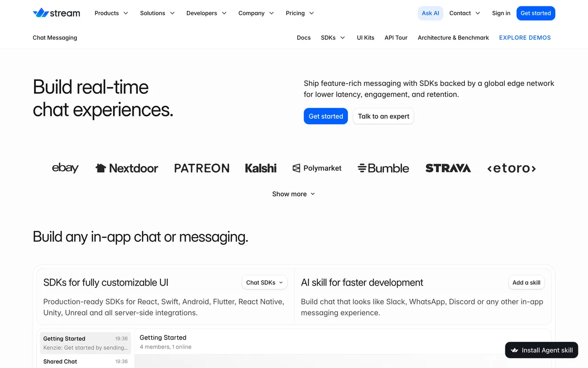The height and width of the screenshot is (368, 588).
Task: Click the Stream logo in header
Action: pyautogui.click(x=57, y=13)
